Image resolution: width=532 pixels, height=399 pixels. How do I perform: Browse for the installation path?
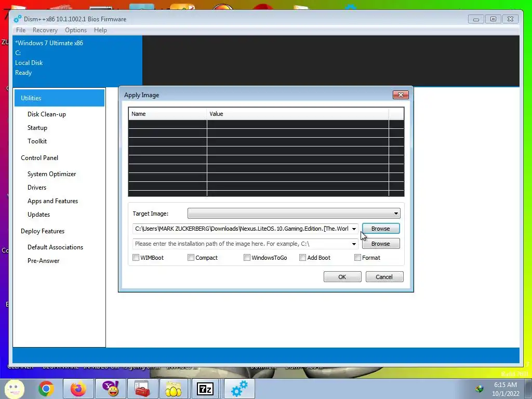click(x=381, y=244)
